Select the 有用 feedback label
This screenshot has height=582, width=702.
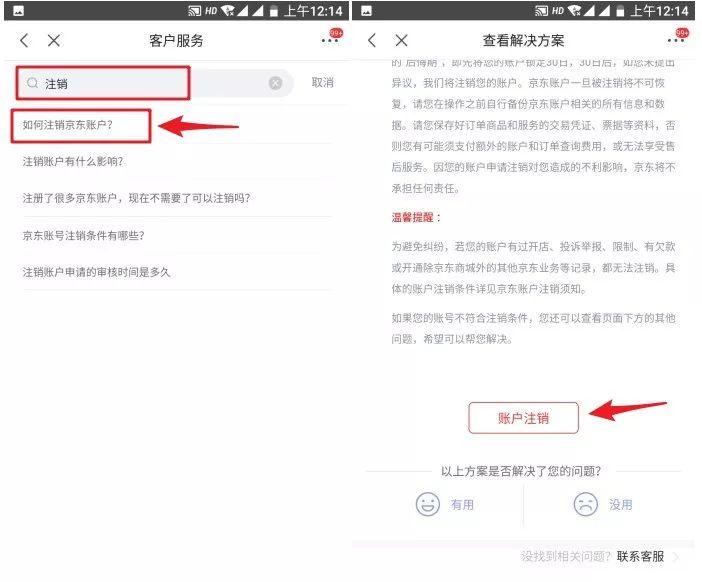(462, 505)
